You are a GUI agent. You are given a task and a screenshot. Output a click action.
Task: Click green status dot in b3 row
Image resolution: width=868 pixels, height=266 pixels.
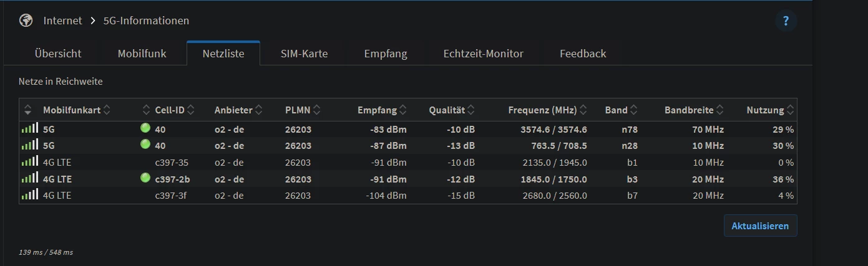(x=145, y=178)
